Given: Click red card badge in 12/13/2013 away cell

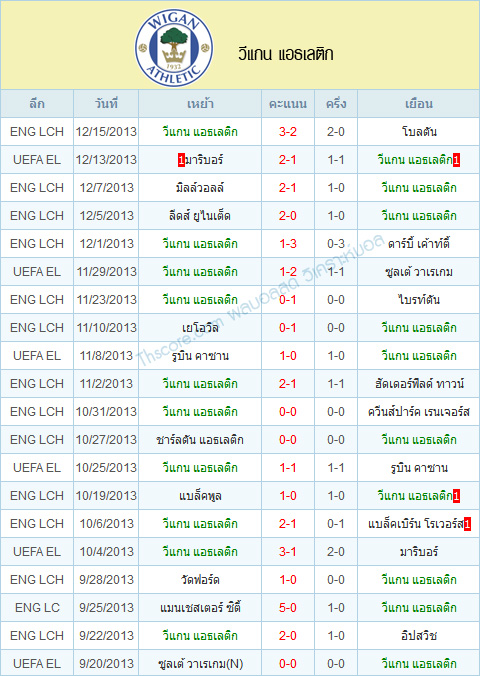Looking at the screenshot, I should [456, 160].
